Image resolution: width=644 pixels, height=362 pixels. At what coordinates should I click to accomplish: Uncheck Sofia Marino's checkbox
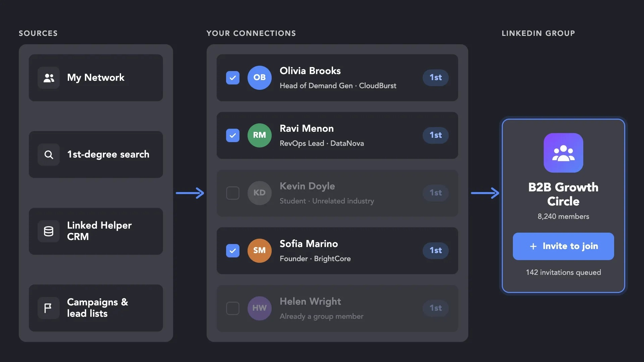[x=233, y=251]
